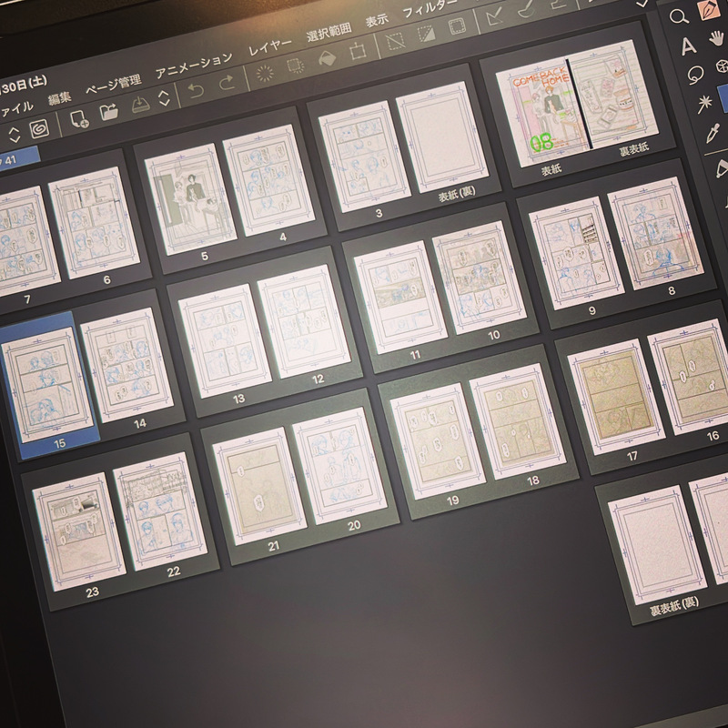Select the Magnifier zoom tool
Viewport: 728px width, 728px height.
[x=679, y=17]
